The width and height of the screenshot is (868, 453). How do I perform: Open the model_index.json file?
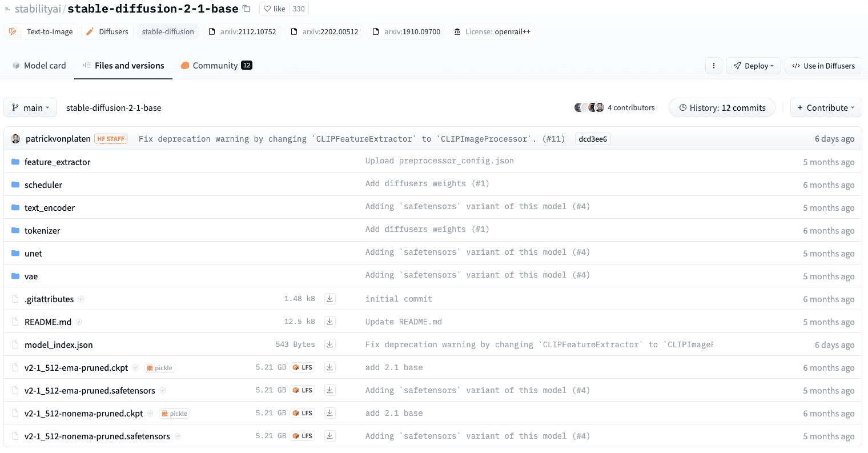click(x=59, y=345)
